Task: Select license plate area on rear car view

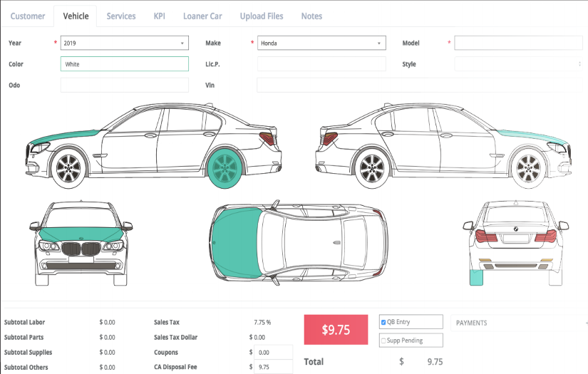Action: (516, 239)
